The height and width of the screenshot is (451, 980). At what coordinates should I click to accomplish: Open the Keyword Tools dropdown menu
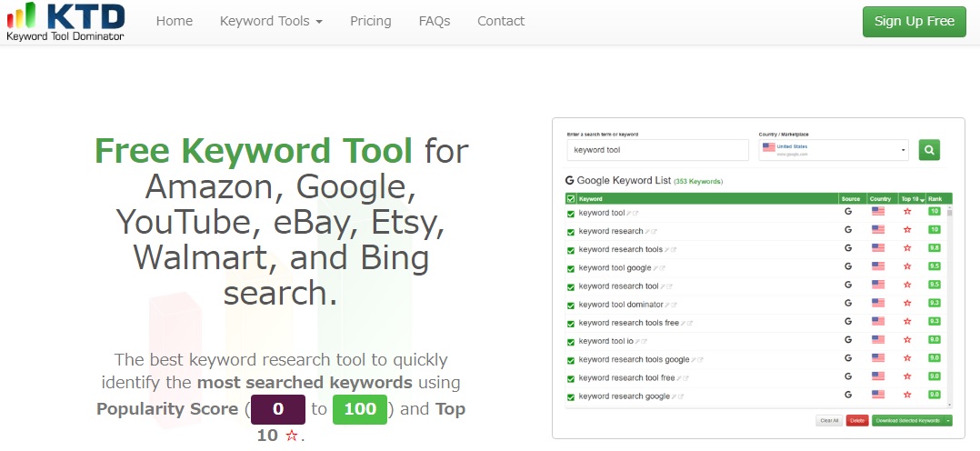(271, 21)
